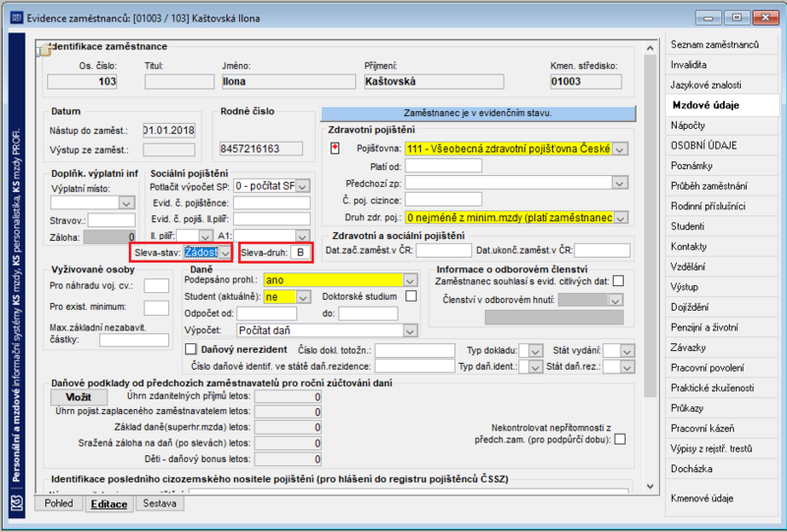Switch to Editace tab
Screen dimensions: 787x532
(x=109, y=503)
